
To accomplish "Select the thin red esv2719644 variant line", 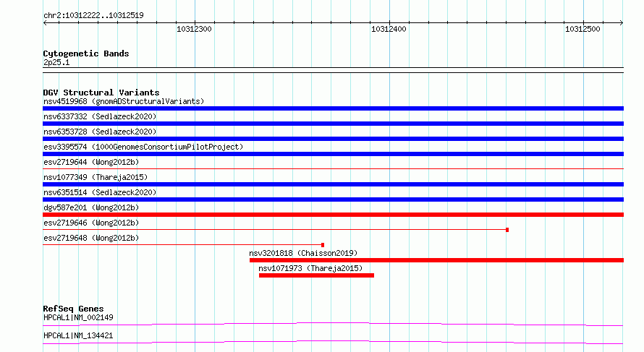I will tap(333, 168).
